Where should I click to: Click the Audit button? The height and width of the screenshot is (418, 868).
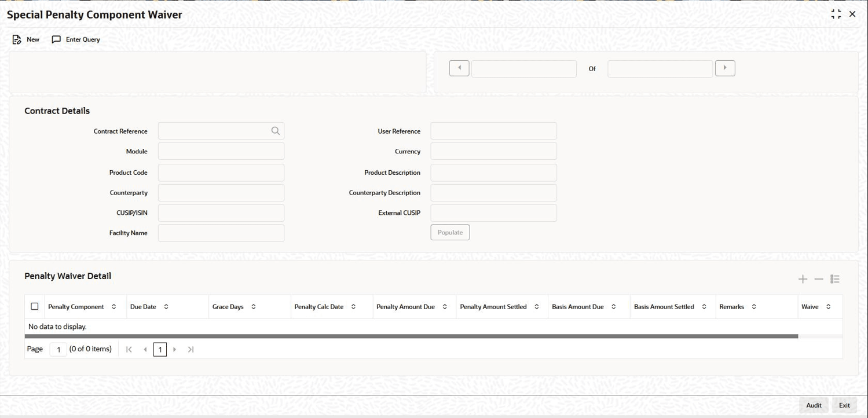[814, 405]
